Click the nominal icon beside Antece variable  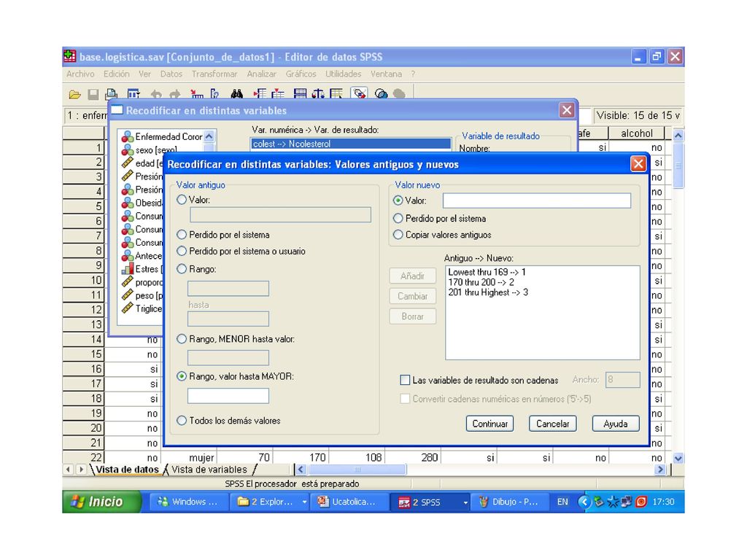pos(127,256)
